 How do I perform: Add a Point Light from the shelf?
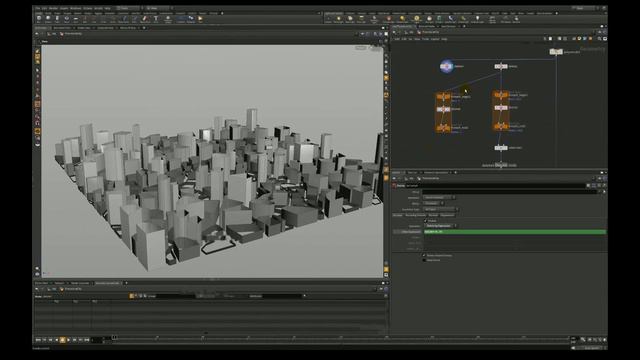[x=338, y=19]
